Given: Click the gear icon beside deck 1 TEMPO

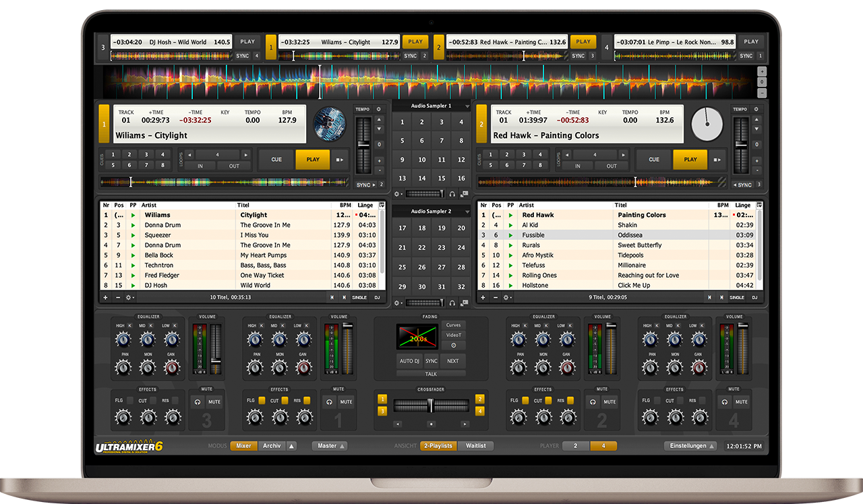Looking at the screenshot, I should click(x=379, y=109).
